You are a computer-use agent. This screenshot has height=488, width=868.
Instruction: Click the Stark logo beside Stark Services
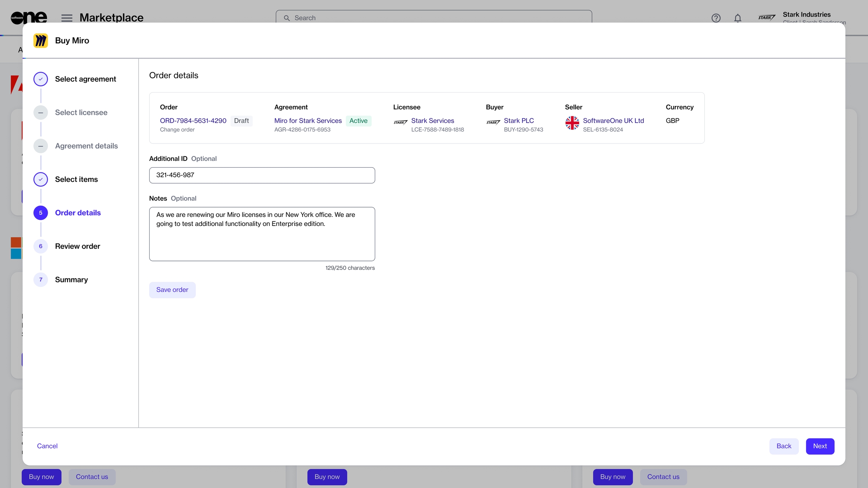[x=400, y=122]
